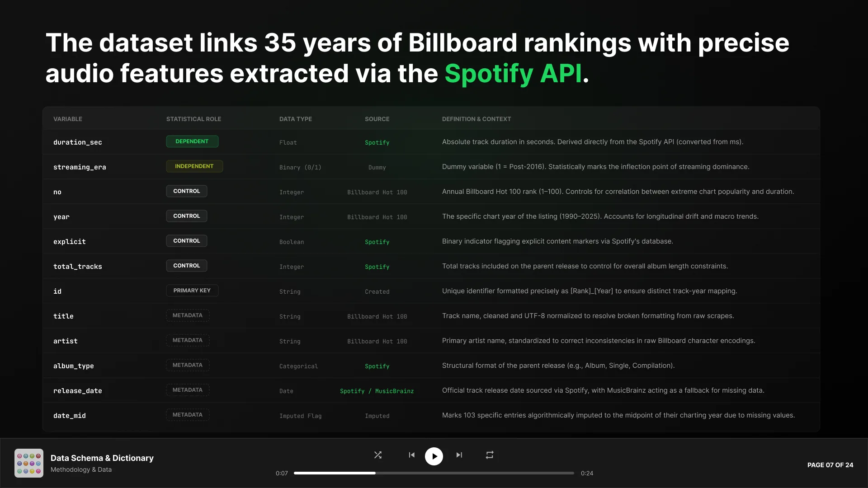Select the date_mid variable name

click(70, 416)
